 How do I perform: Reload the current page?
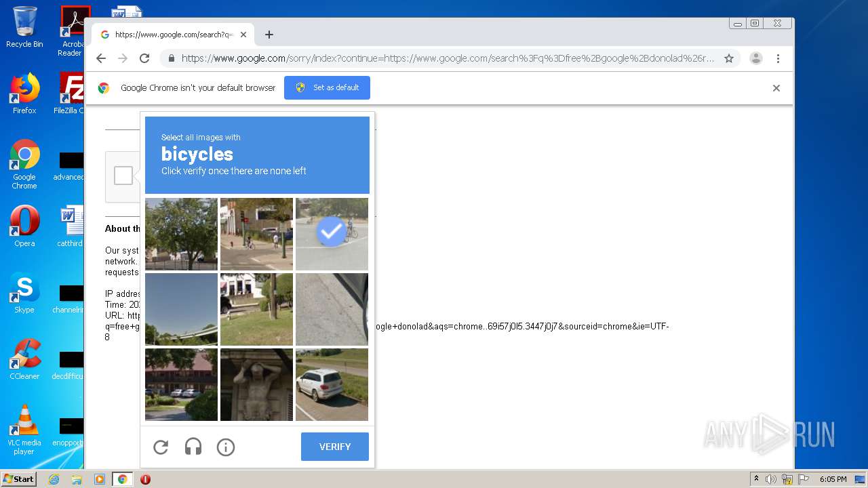click(x=144, y=58)
